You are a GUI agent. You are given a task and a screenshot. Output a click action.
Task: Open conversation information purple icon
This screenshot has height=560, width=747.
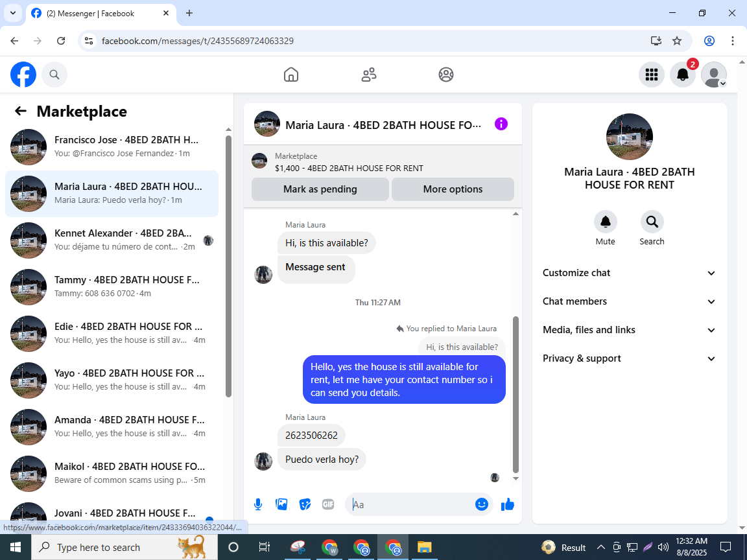(501, 124)
